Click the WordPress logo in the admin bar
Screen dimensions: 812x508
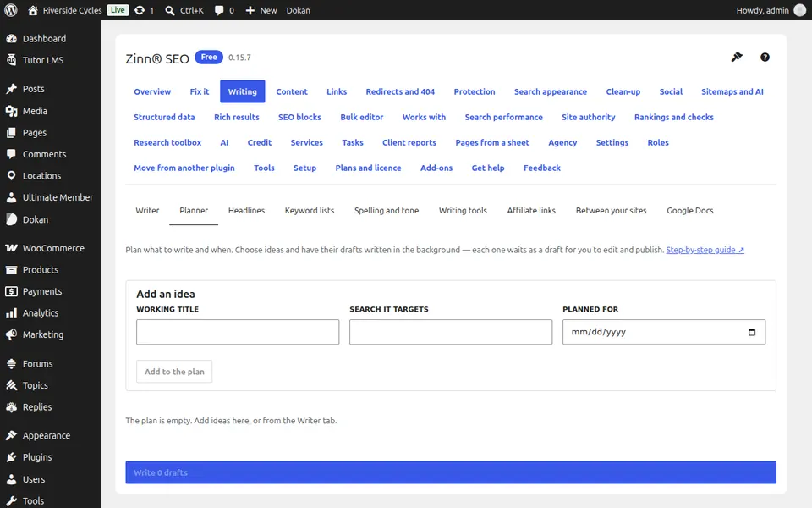(11, 10)
